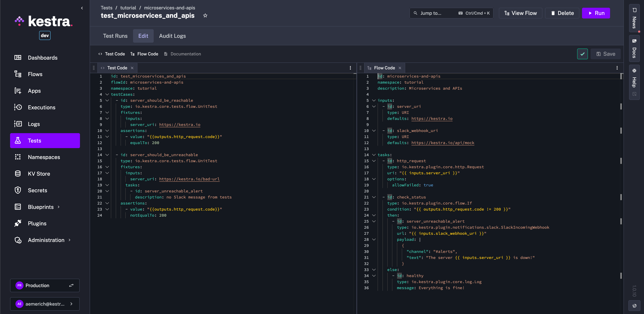Viewport: 644px width, 314px height.
Task: Run the test with the Run button
Action: pyautogui.click(x=596, y=13)
